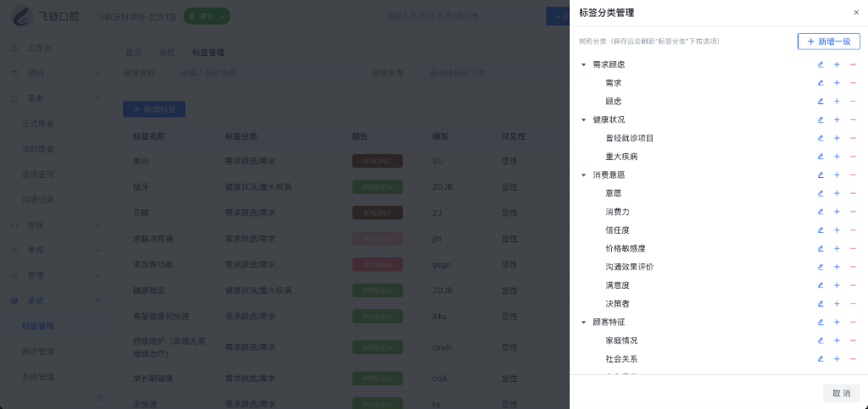Add a child under 社会关系
The width and height of the screenshot is (868, 409).
(x=837, y=359)
